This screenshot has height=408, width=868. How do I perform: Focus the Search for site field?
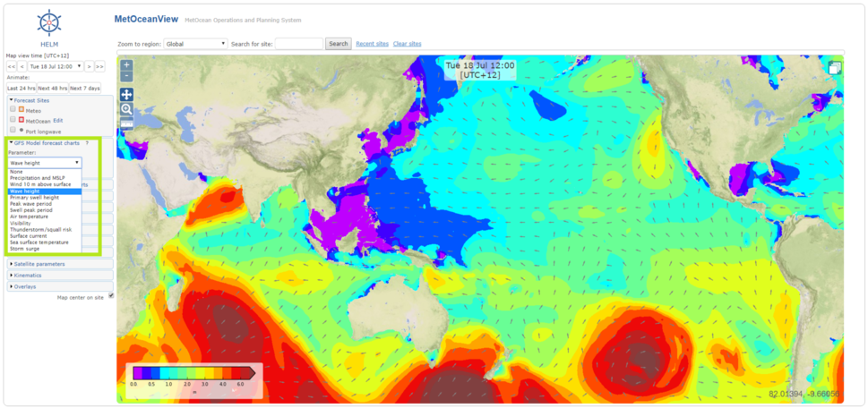tap(299, 44)
